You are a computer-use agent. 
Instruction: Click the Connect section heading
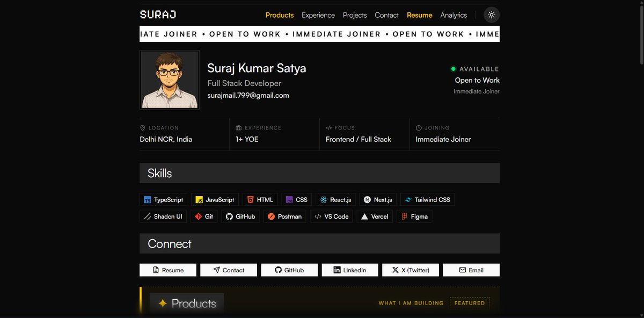tap(170, 243)
